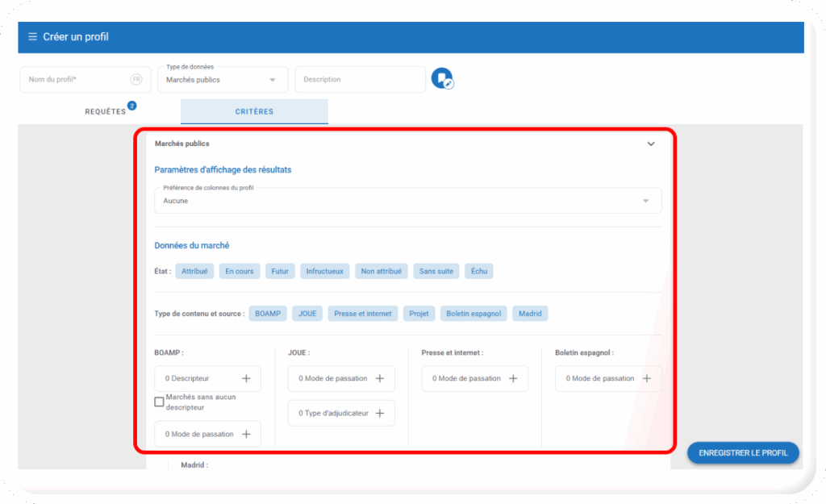Add a BOAMP Descripteur with plus icon

[x=246, y=378]
